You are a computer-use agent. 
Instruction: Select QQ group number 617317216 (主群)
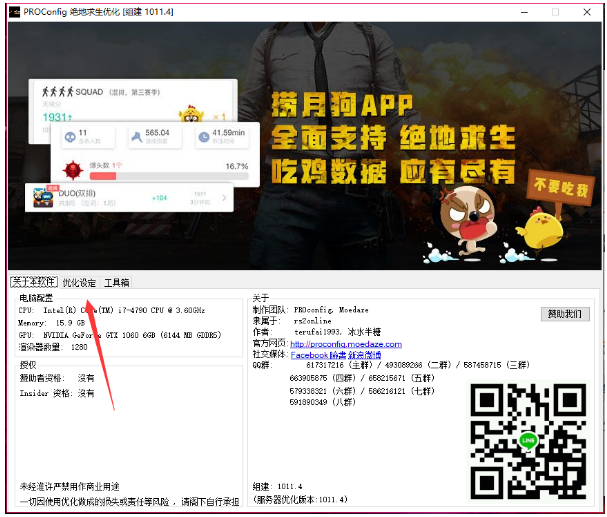click(x=339, y=365)
